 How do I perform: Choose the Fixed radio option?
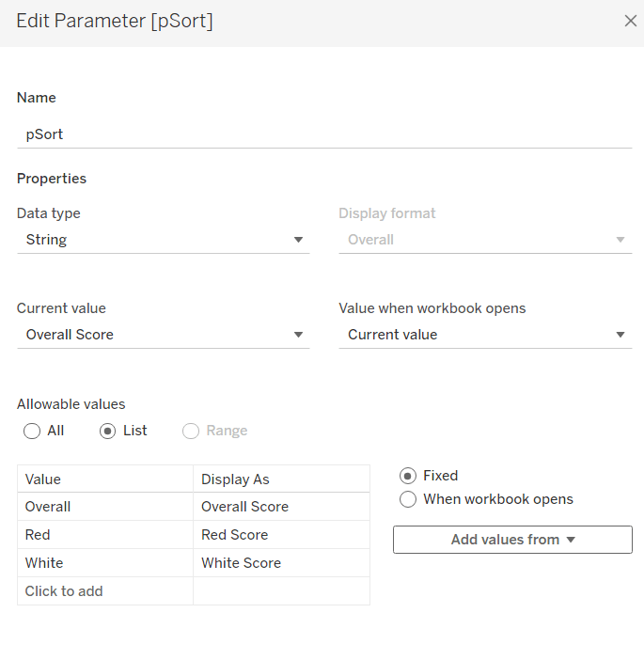click(408, 476)
